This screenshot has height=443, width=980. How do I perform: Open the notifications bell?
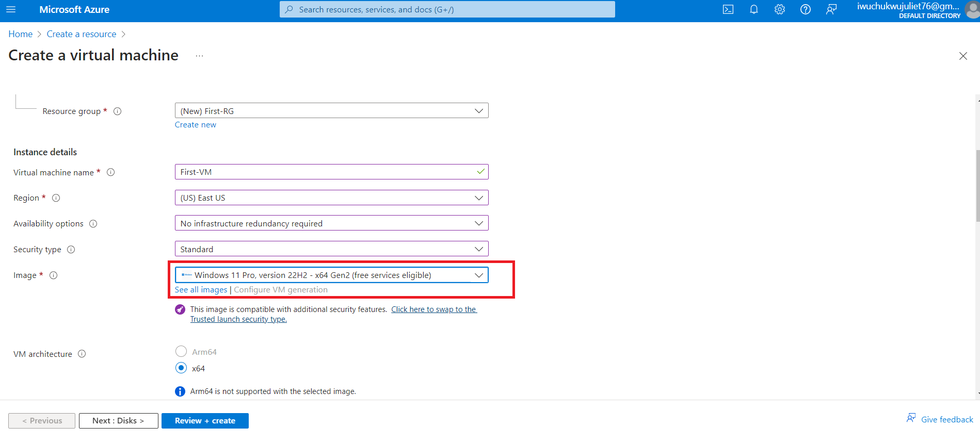coord(754,9)
